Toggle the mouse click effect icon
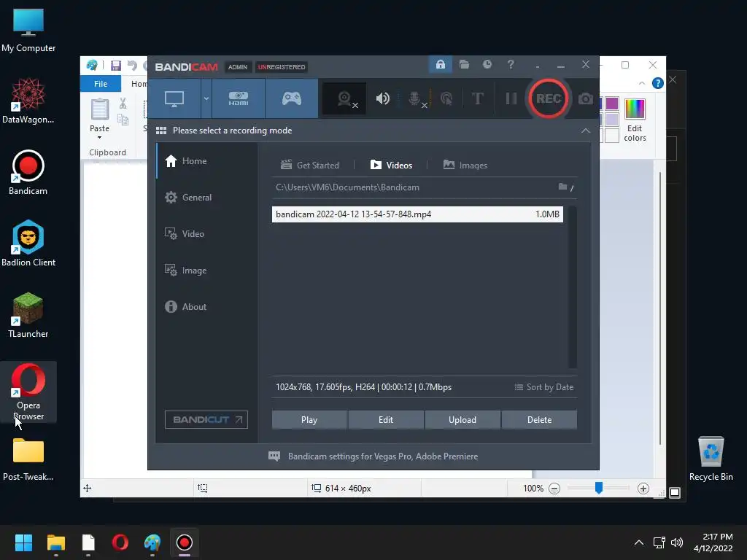 tap(446, 98)
